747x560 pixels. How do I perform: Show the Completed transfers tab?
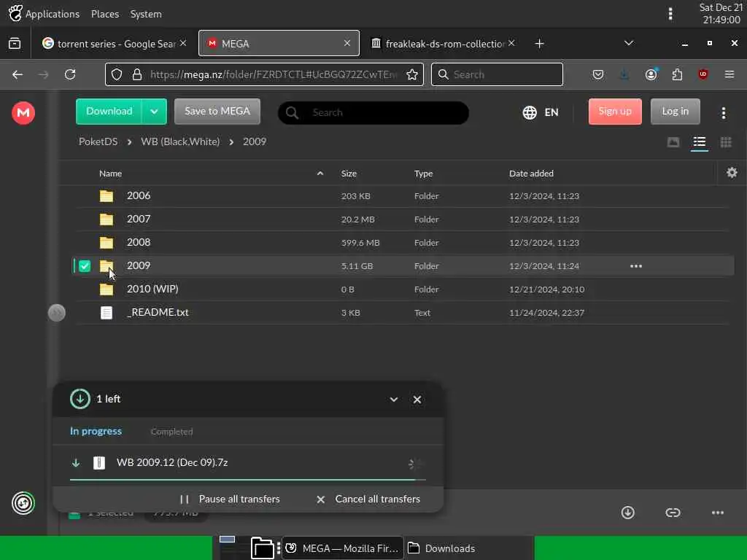point(171,432)
